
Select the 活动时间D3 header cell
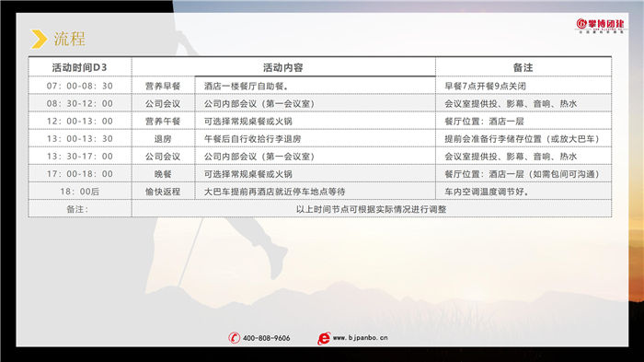(x=80, y=67)
